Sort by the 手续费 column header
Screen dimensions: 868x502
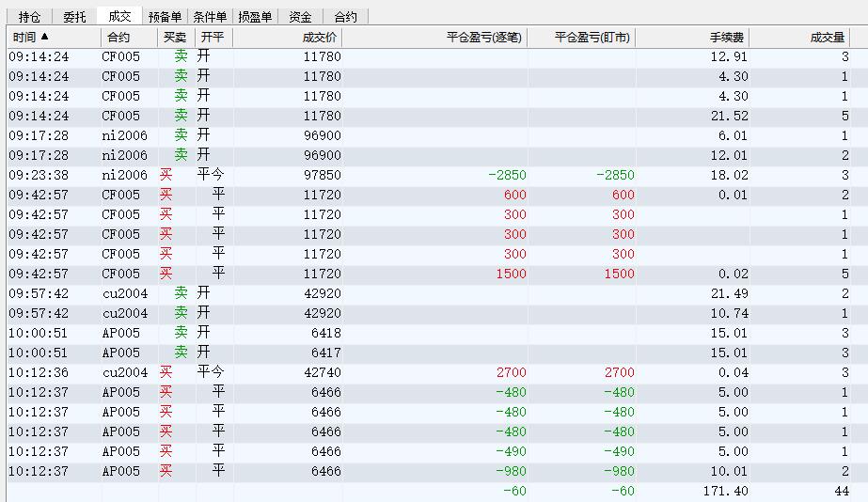point(693,37)
